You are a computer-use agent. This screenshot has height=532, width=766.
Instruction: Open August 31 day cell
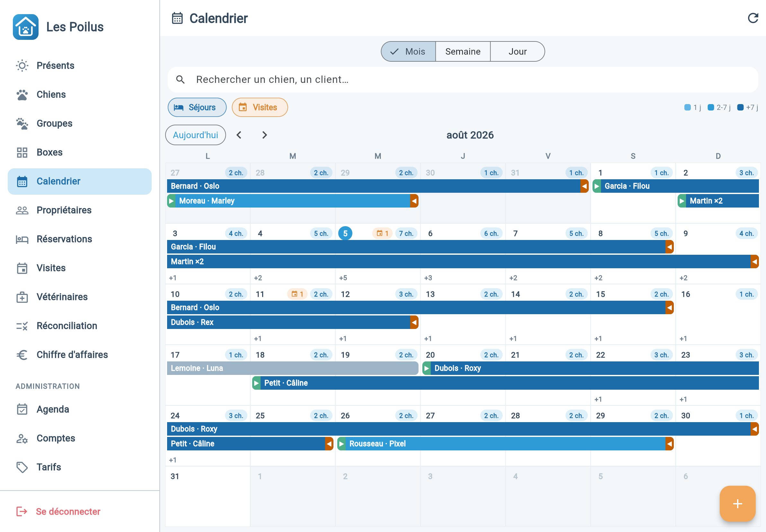coord(208,496)
